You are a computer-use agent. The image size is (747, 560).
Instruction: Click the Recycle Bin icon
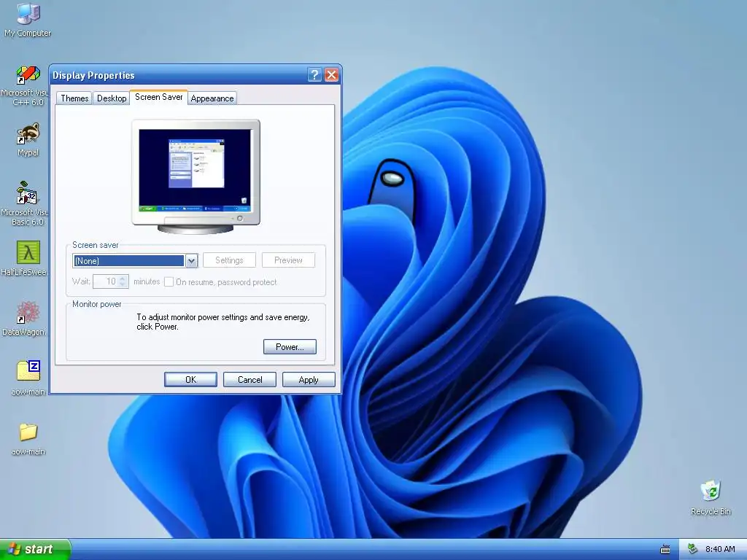pyautogui.click(x=711, y=497)
